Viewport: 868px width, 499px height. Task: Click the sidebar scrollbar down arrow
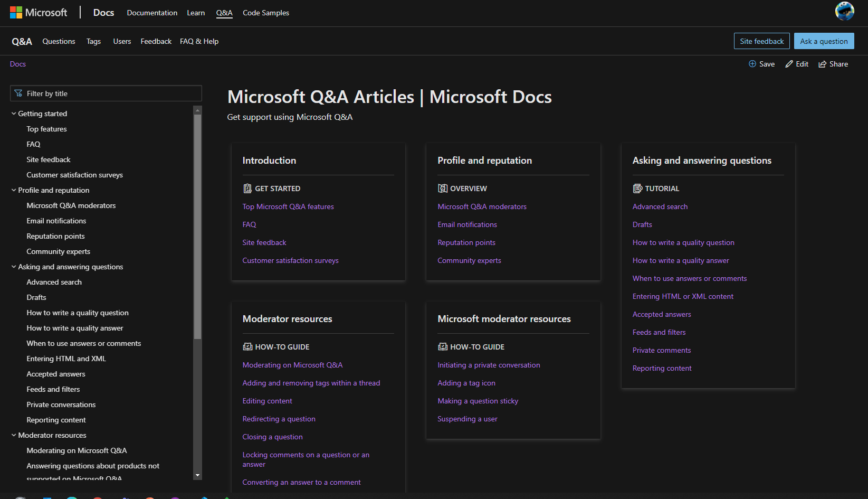[x=198, y=475]
